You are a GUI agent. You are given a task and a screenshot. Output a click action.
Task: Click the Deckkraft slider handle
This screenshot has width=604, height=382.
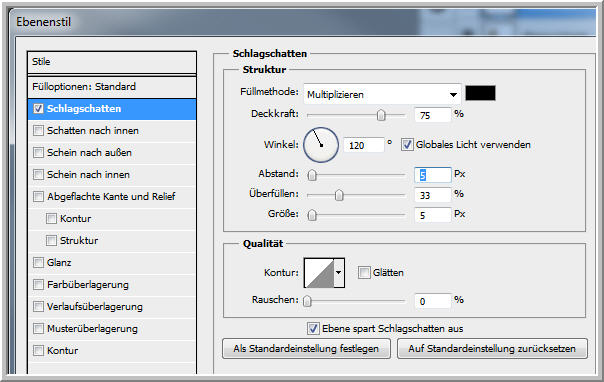[x=381, y=115]
